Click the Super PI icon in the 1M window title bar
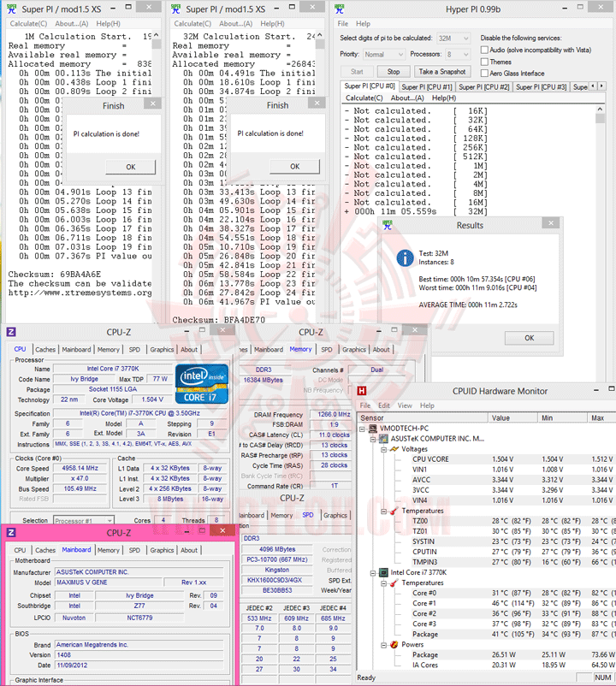Screen dimensions: 616x686 click(11, 9)
